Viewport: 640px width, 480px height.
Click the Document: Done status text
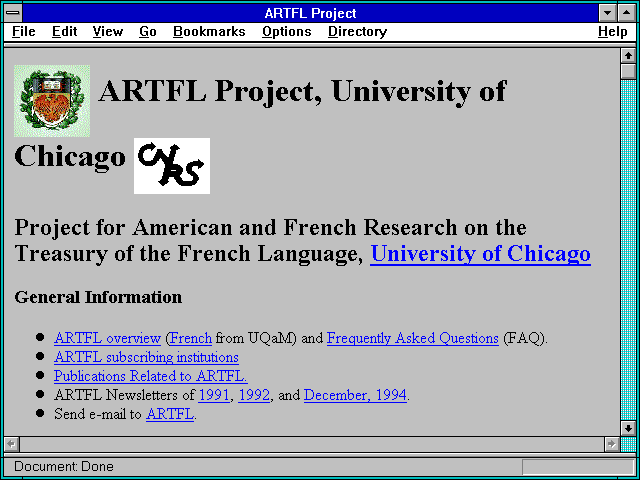pos(64,466)
